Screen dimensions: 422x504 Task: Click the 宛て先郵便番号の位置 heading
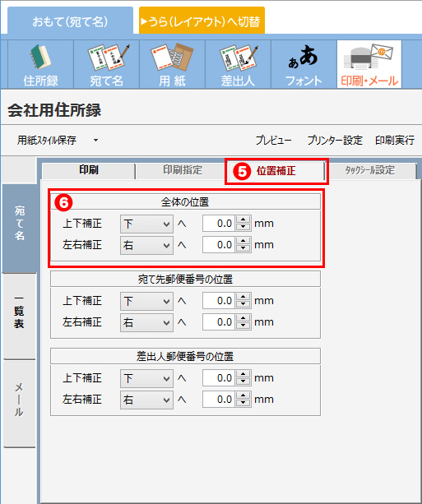pyautogui.click(x=185, y=279)
